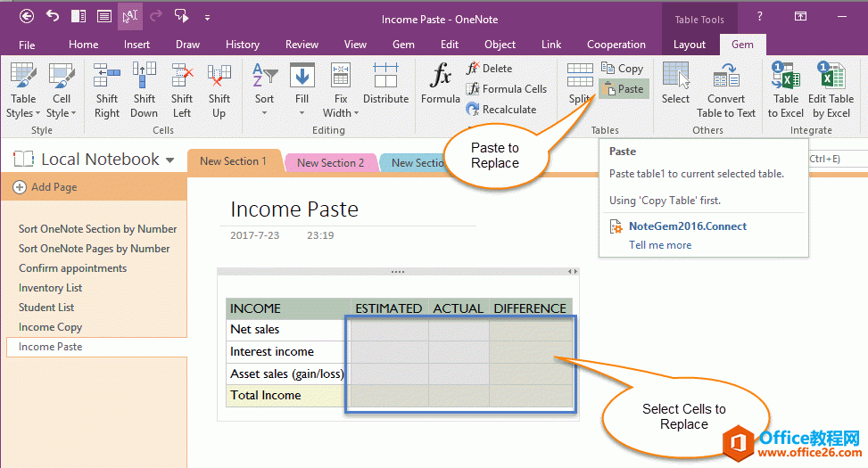
Task: Expand Cell Style dropdown arrow
Action: click(x=73, y=113)
